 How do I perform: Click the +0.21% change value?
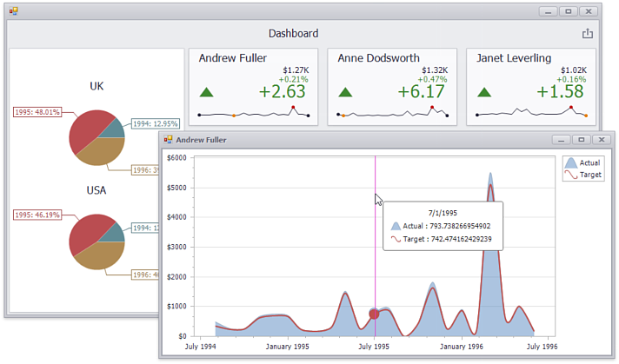(294, 79)
